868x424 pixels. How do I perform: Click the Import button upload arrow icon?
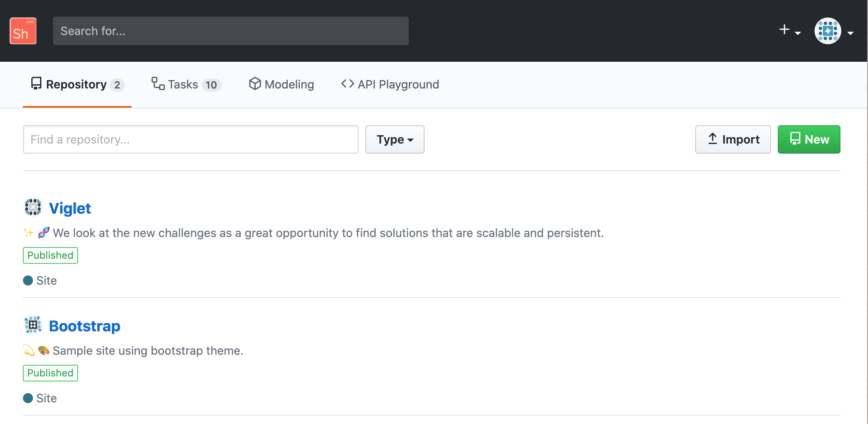tap(713, 139)
